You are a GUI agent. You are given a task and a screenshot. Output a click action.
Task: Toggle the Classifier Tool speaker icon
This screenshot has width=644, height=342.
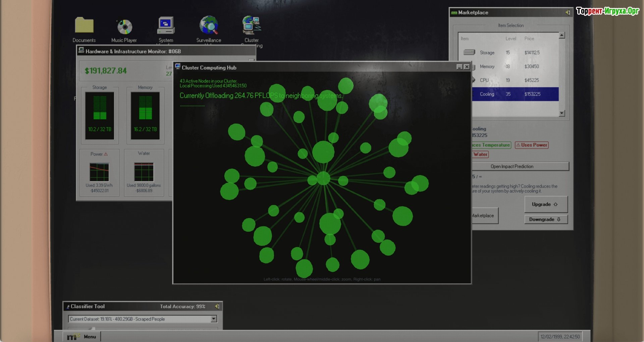(217, 306)
